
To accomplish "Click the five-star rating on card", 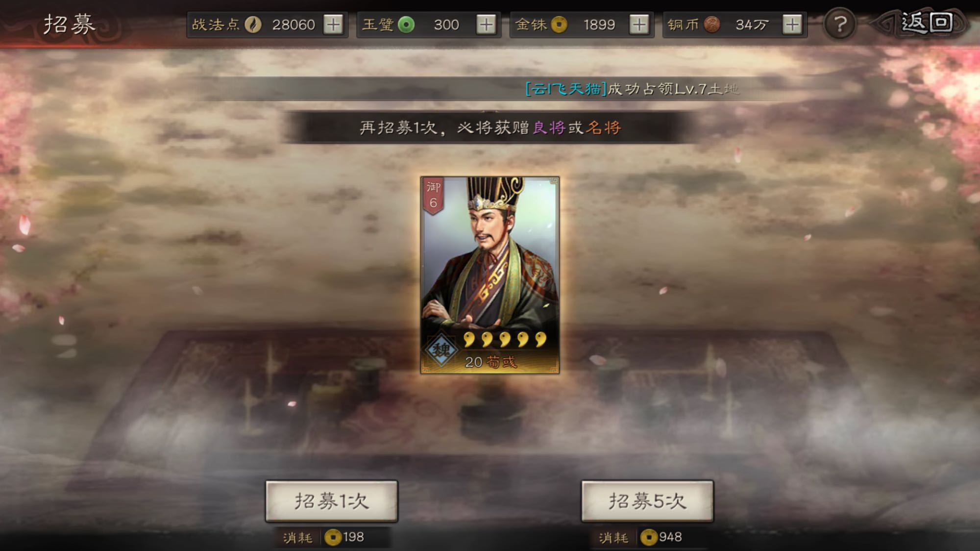I will [505, 339].
